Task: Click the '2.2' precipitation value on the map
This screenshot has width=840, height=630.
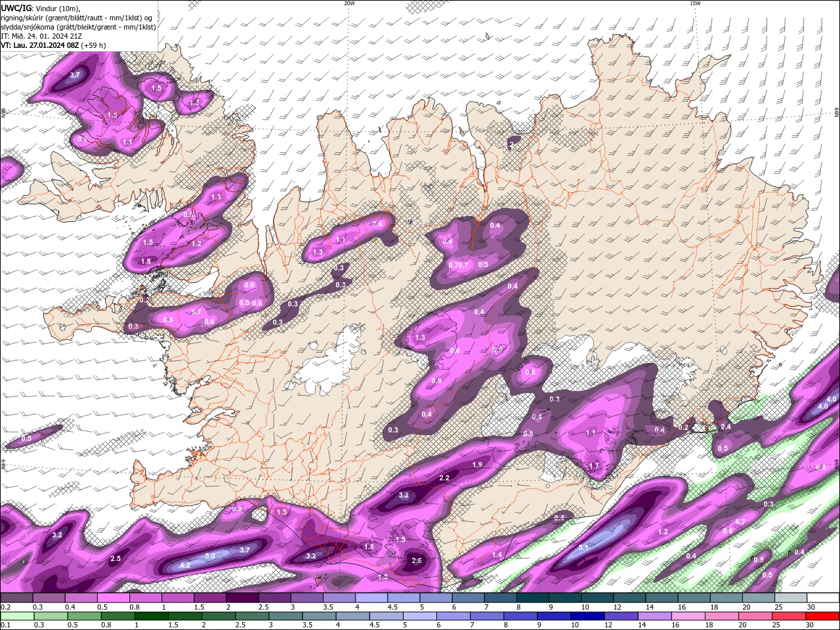Action: click(x=444, y=478)
